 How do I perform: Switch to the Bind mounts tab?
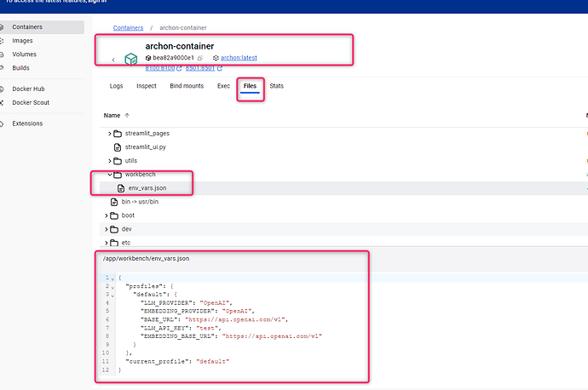(187, 86)
